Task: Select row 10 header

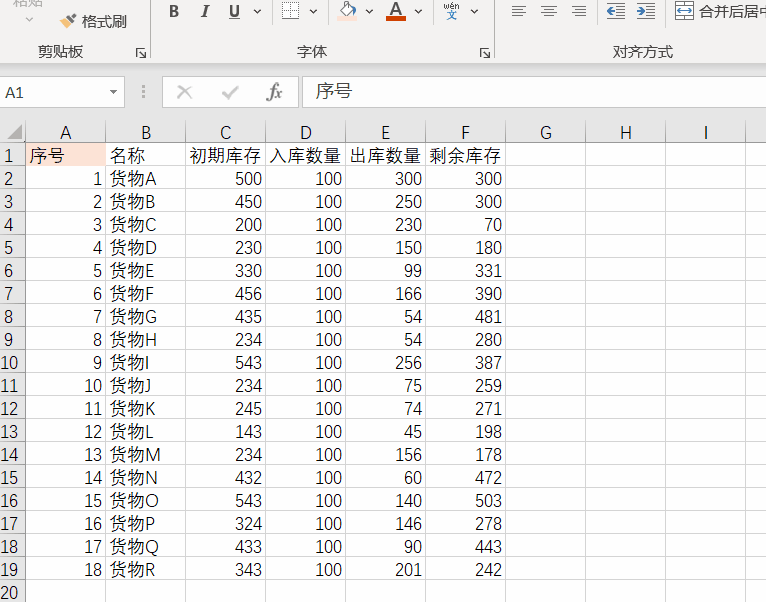Action: (12, 363)
